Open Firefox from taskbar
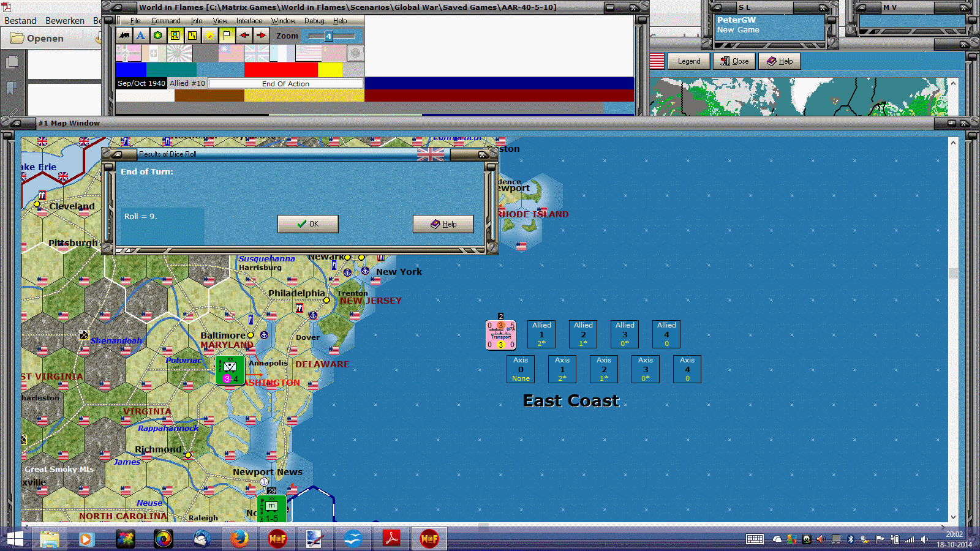 click(239, 539)
